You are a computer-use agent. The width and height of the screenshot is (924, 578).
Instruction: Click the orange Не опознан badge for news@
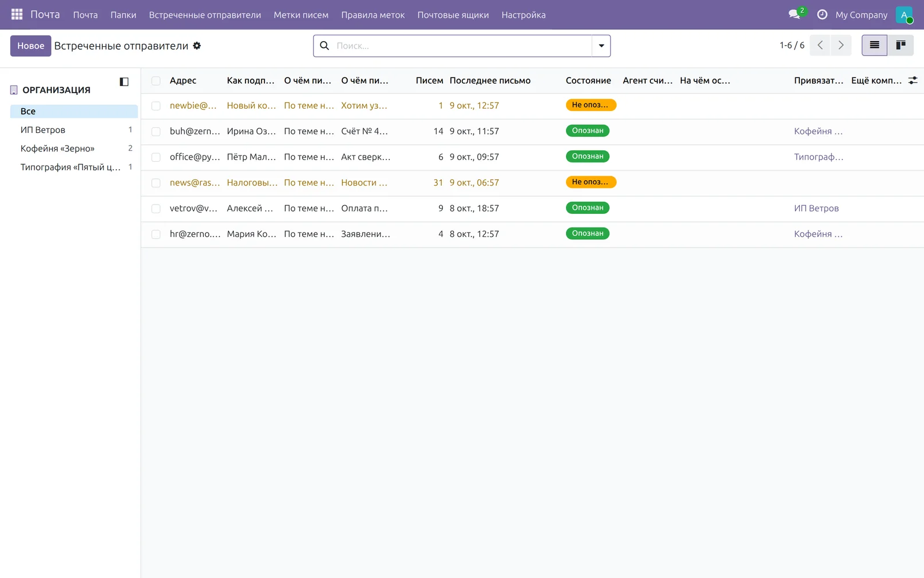pos(591,182)
